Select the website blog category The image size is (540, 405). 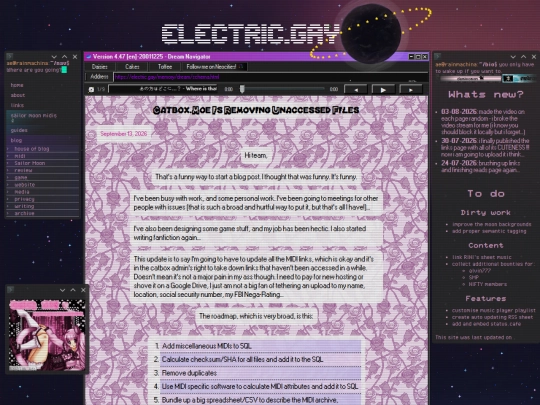(x=24, y=185)
